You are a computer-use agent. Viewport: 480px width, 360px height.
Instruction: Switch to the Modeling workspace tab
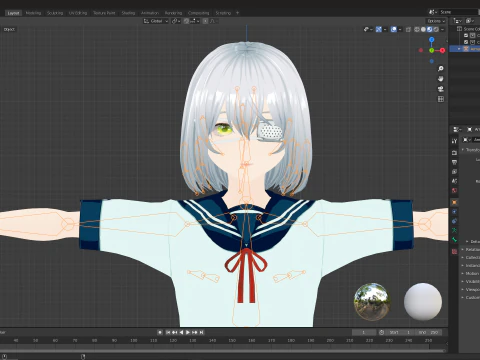[33, 13]
